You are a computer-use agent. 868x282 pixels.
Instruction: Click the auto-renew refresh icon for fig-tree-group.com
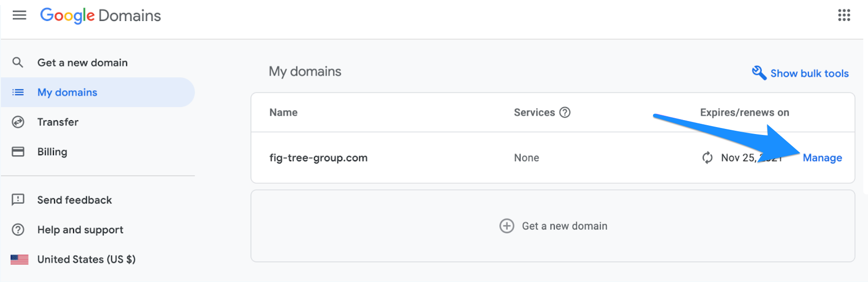(x=708, y=158)
